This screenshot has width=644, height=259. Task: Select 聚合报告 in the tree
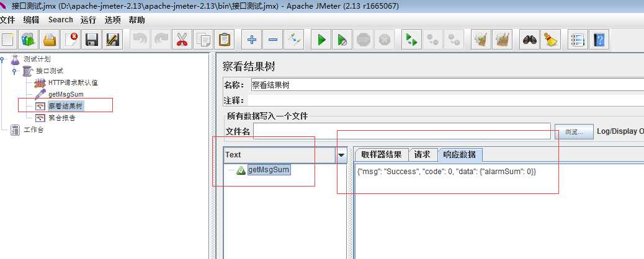tap(61, 118)
